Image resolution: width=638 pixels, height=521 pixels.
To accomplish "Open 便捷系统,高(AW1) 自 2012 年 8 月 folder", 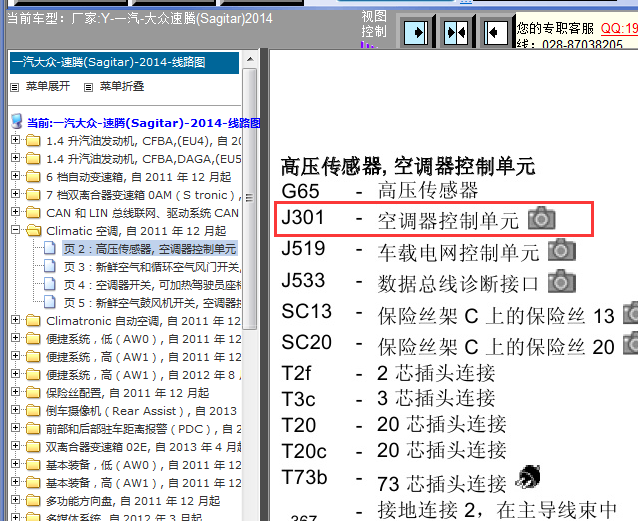I will (144, 375).
